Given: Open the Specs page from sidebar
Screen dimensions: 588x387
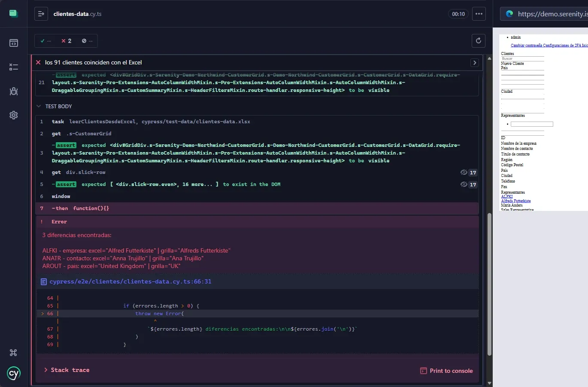Looking at the screenshot, I should (x=13, y=43).
